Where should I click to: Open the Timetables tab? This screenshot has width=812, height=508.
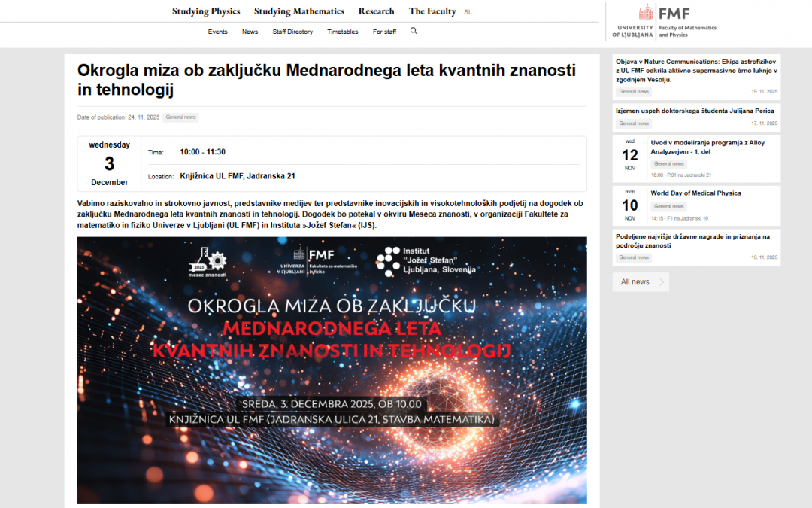(342, 31)
